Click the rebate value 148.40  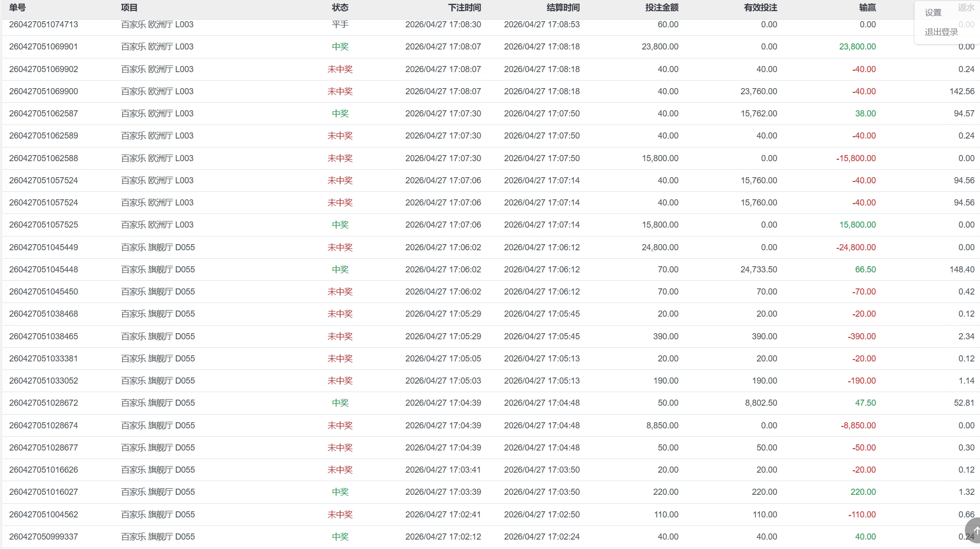click(962, 270)
